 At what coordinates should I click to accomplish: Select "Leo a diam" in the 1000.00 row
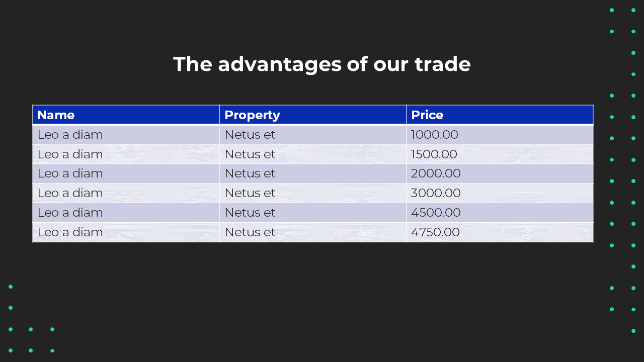[x=70, y=135]
